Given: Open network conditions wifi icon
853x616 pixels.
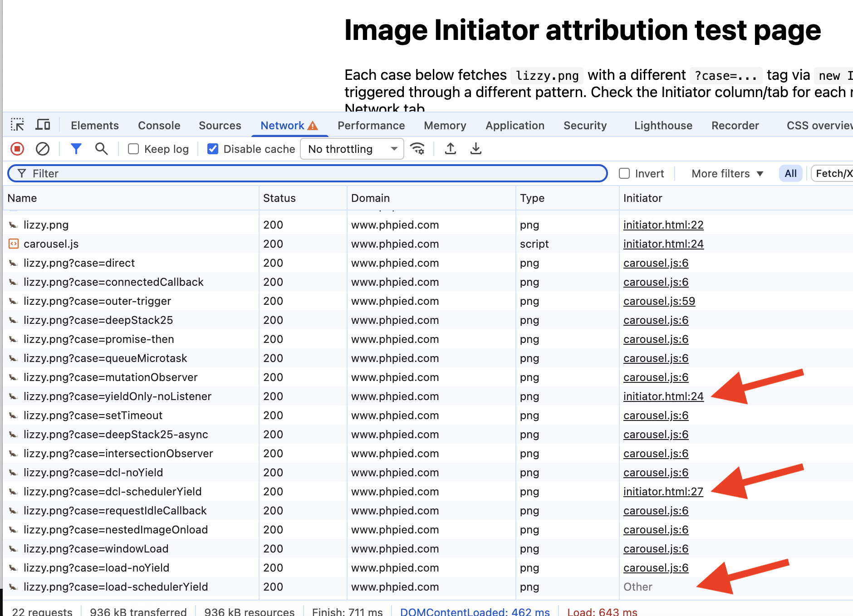Looking at the screenshot, I should point(417,149).
